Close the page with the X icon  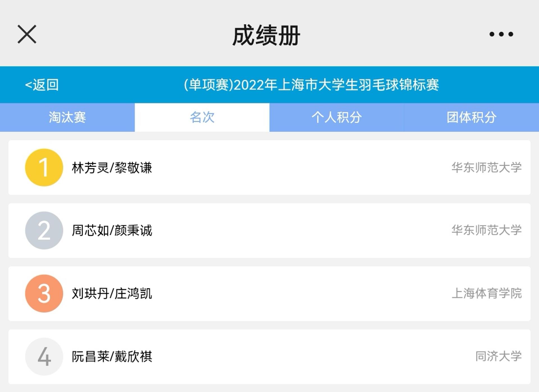[x=27, y=34]
